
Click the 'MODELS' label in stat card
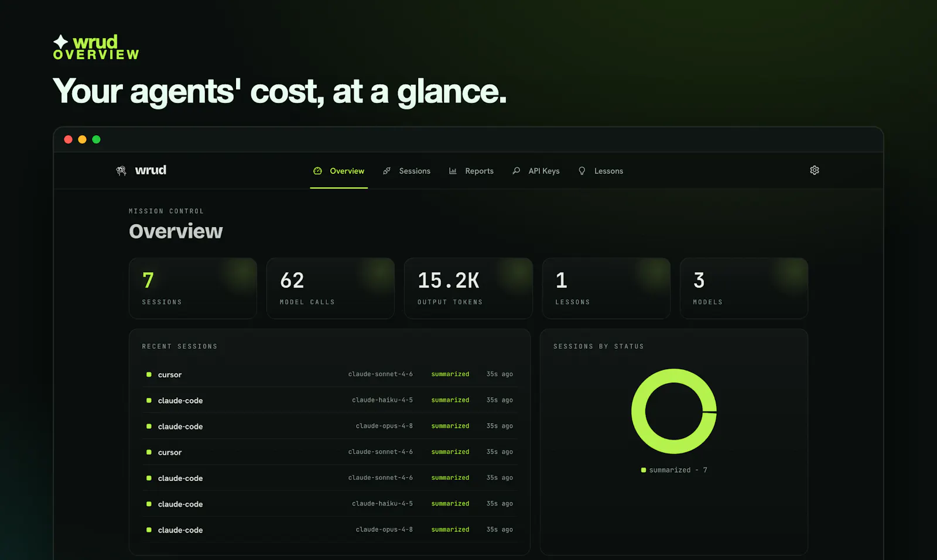[707, 302]
